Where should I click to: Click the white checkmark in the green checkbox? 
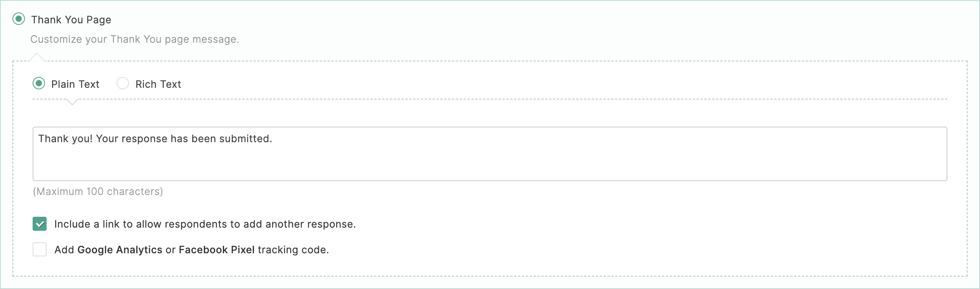pos(40,224)
